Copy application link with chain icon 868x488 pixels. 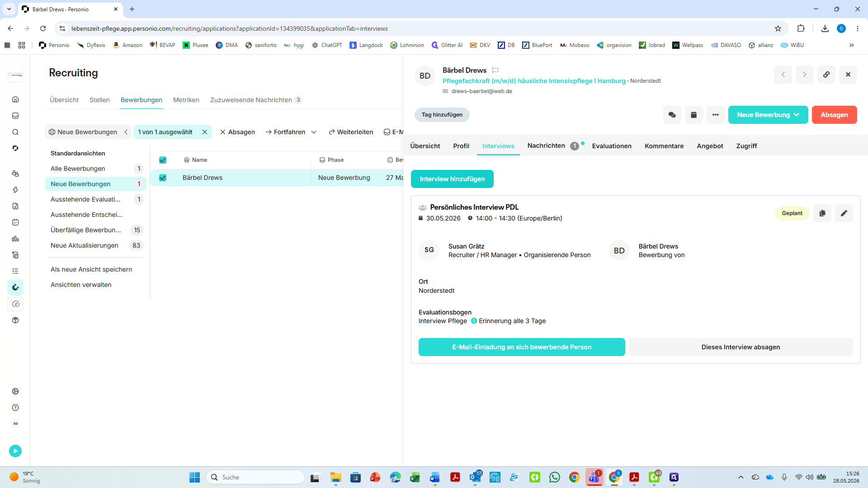tap(826, 75)
